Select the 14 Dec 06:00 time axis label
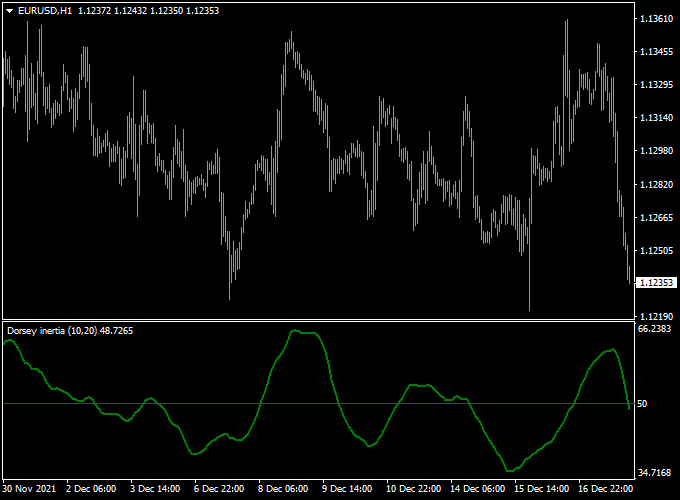 click(477, 489)
